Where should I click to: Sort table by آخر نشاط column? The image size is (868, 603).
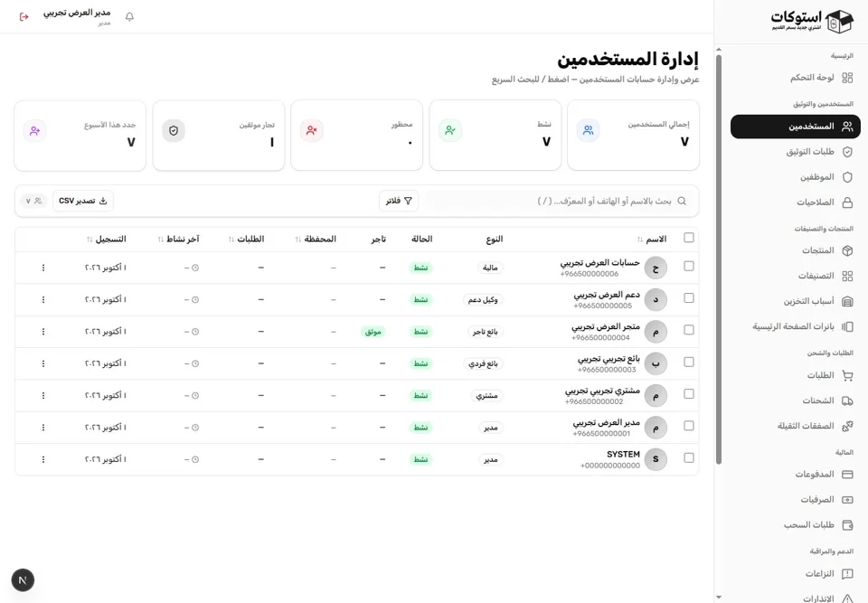pyautogui.click(x=178, y=240)
